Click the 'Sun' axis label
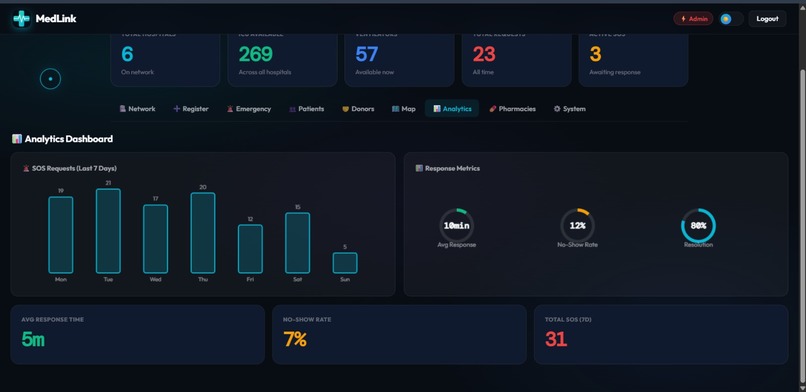The width and height of the screenshot is (806, 392). point(345,279)
